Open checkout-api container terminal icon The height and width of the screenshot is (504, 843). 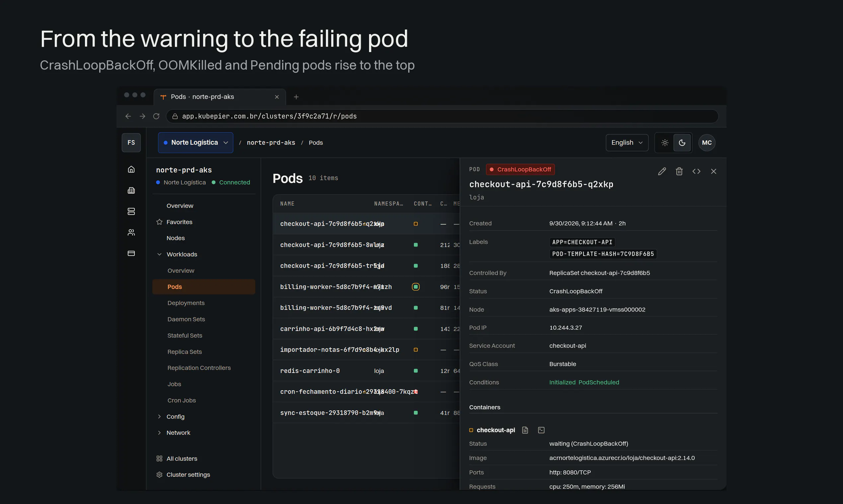pos(541,430)
